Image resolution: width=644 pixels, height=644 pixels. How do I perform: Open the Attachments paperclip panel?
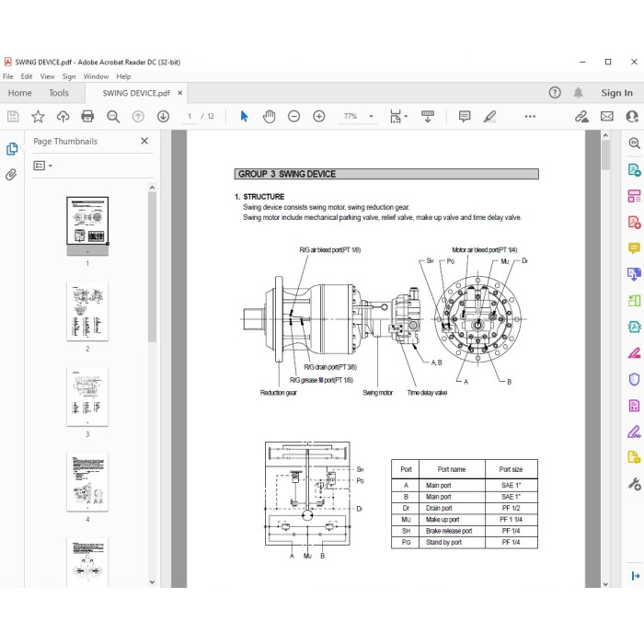(11, 175)
